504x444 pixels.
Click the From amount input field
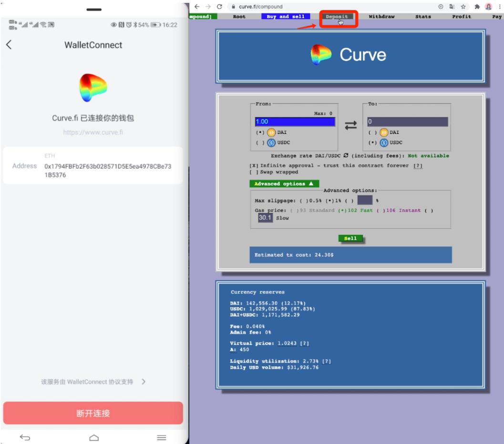pyautogui.click(x=295, y=121)
